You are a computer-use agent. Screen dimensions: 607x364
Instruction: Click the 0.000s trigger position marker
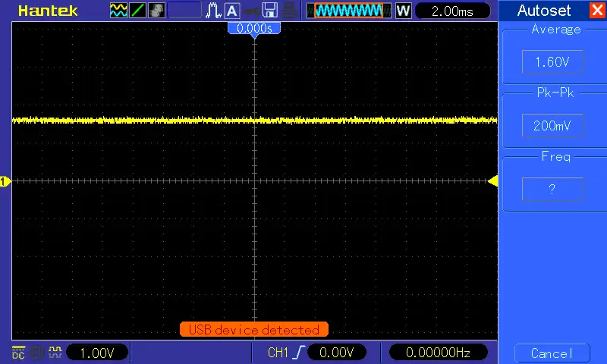254,29
